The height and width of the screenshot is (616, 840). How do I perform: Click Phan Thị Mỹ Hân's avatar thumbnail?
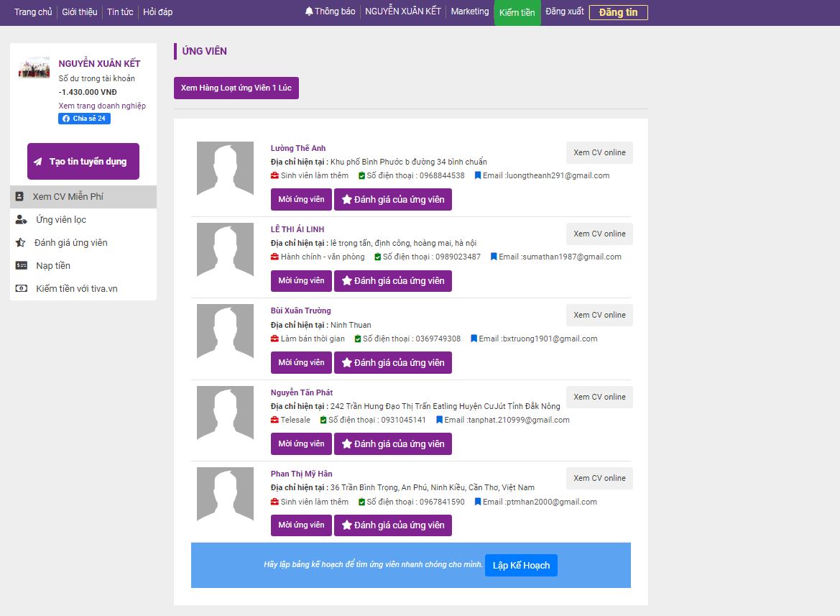click(x=225, y=494)
